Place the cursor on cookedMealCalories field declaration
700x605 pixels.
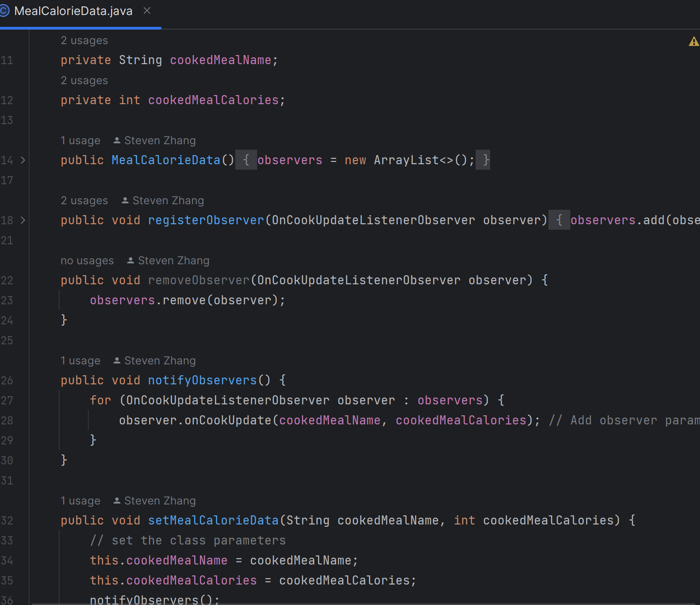point(213,100)
